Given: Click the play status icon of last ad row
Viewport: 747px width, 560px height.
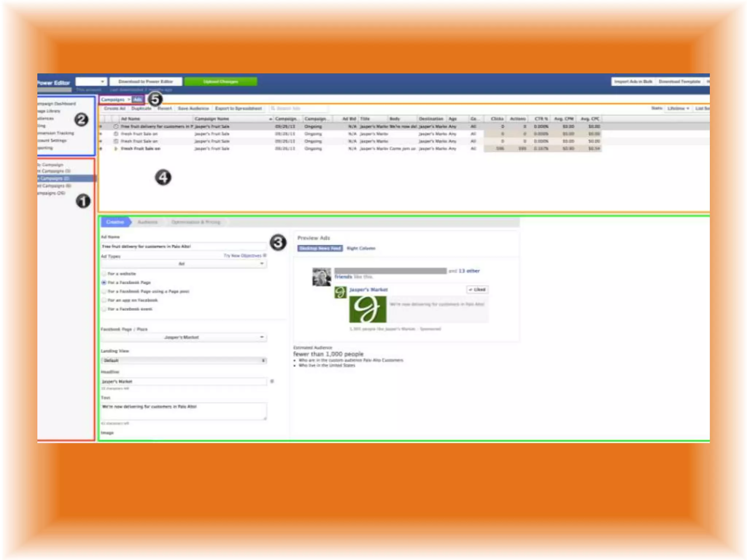Looking at the screenshot, I should 116,149.
